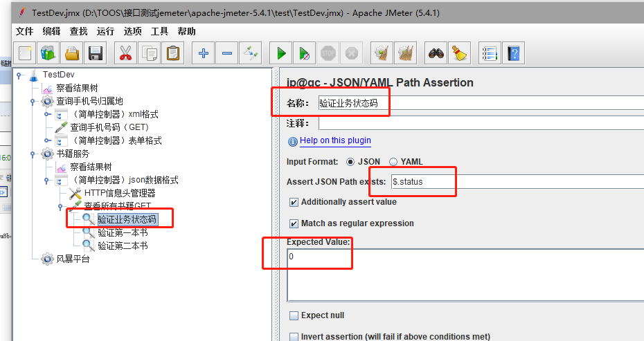Open the Function Helper list icon

pos(490,53)
